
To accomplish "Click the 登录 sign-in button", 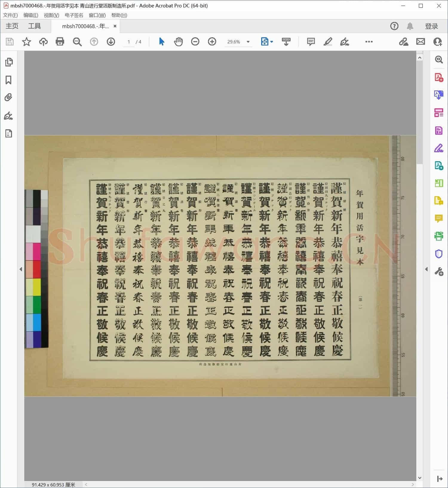I will pyautogui.click(x=431, y=26).
